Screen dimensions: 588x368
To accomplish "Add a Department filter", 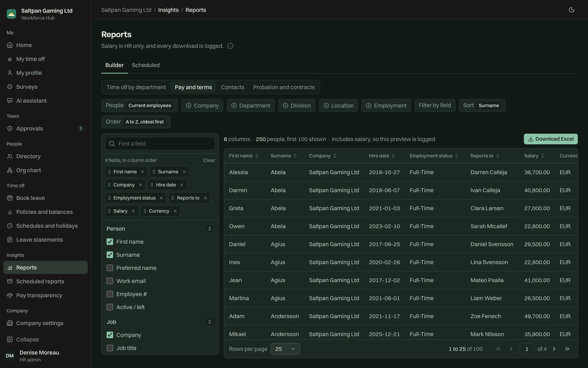I will click(x=250, y=105).
